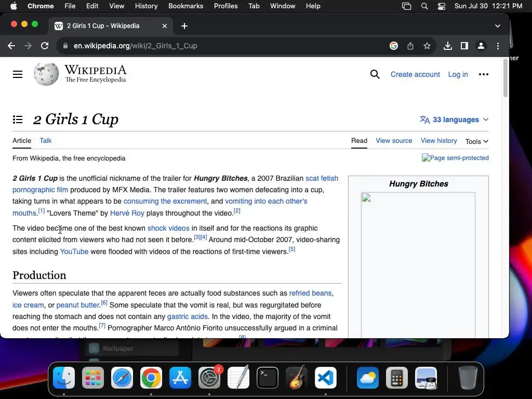The width and height of the screenshot is (532, 399).
Task: Open App Store from the dock
Action: click(180, 378)
